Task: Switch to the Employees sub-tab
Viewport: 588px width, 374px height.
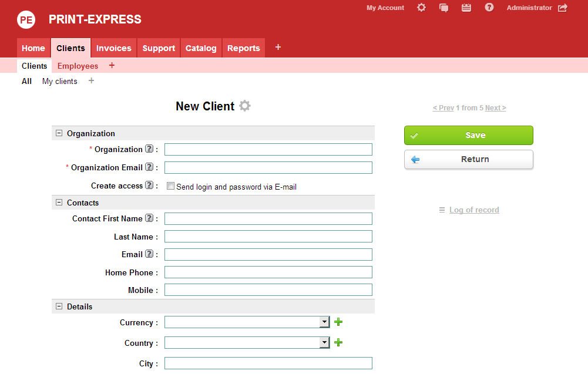Action: coord(78,66)
